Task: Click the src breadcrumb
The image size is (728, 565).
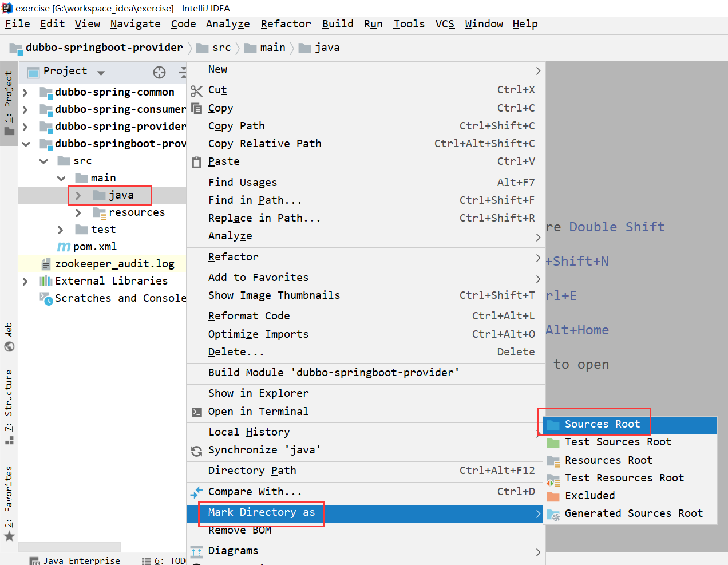Action: (214, 48)
